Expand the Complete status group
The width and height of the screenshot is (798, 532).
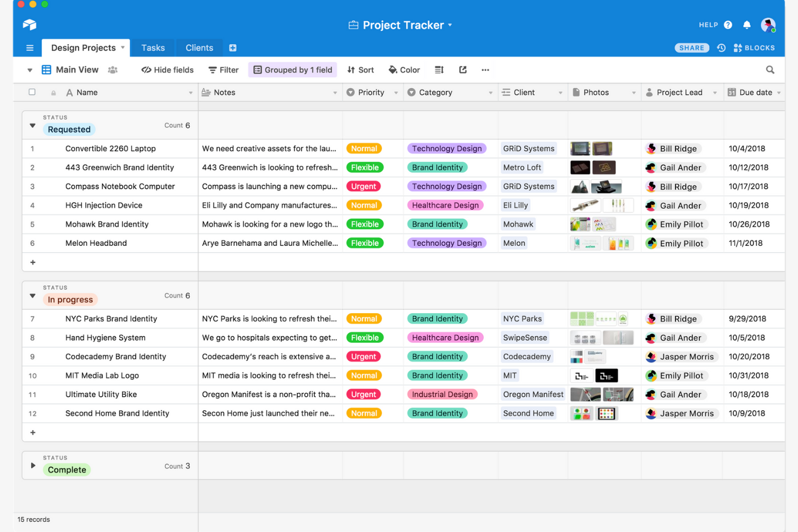coord(32,466)
